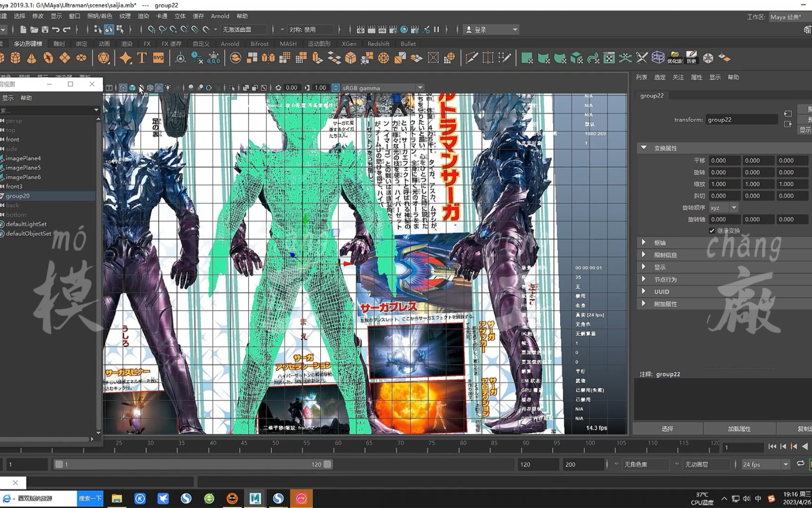Open the 24 fps frame rate dropdown
Image resolution: width=812 pixels, height=508 pixels.
(x=765, y=464)
